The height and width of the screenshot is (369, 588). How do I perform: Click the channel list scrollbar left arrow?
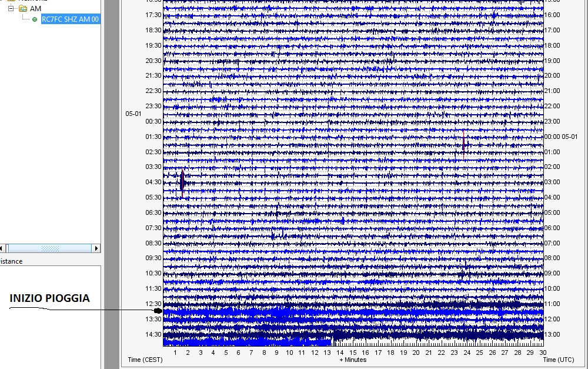pyautogui.click(x=2, y=248)
